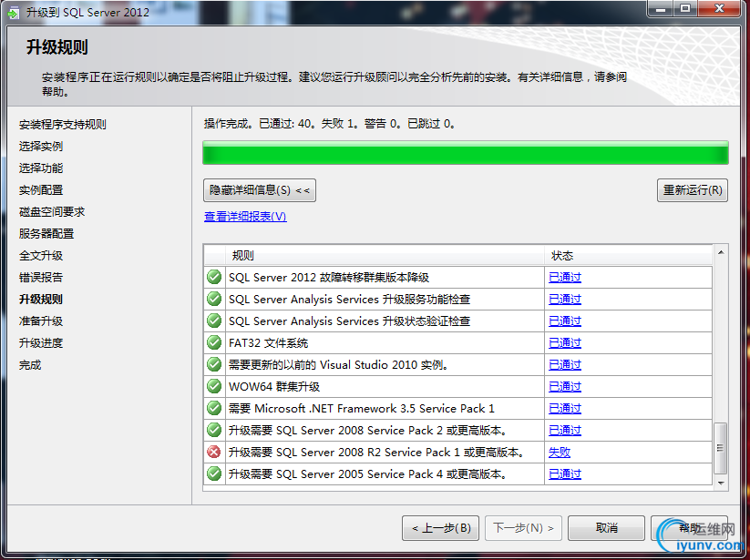Click the status icon beside FAT32 文件系统
The image size is (750, 560).
point(214,342)
